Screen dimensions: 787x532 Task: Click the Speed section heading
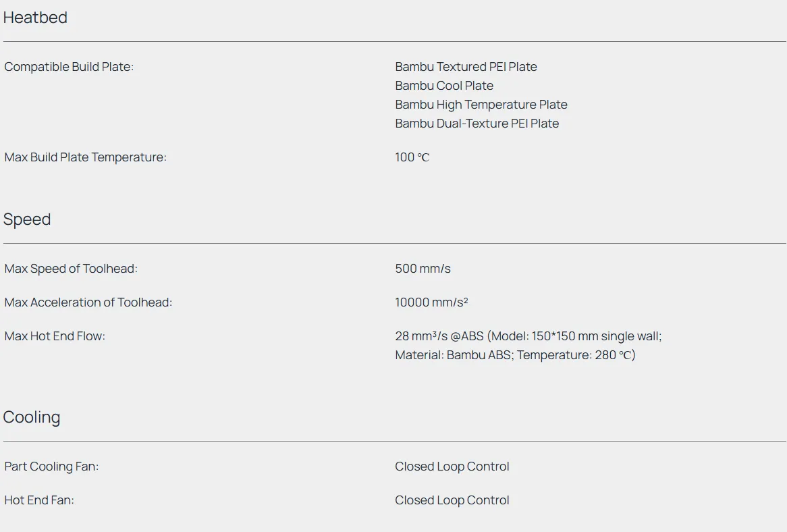pos(27,219)
